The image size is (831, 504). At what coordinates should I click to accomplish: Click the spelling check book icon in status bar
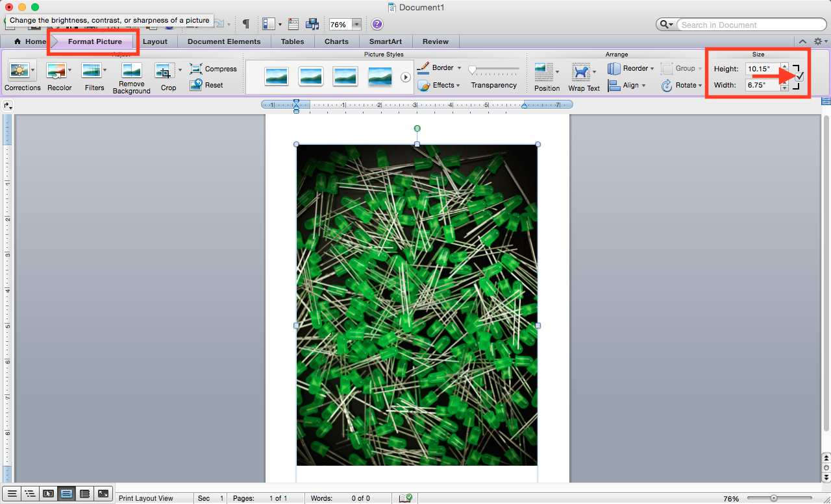coord(405,498)
